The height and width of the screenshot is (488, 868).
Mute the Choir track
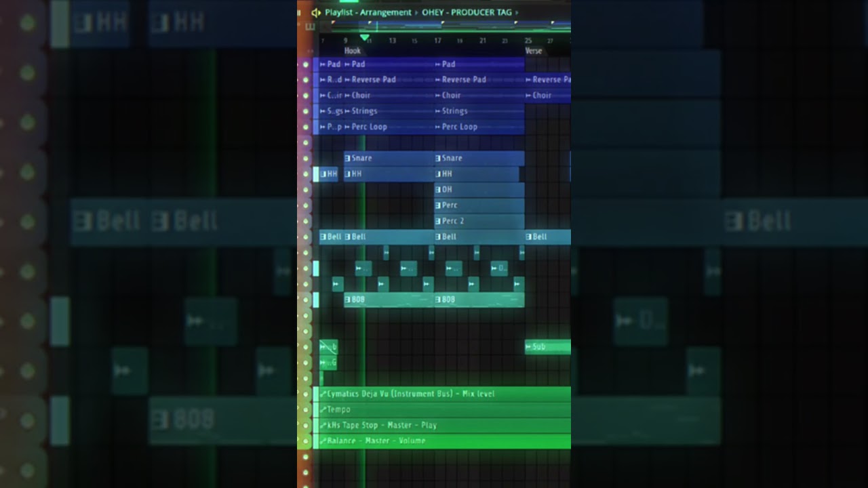pos(306,96)
